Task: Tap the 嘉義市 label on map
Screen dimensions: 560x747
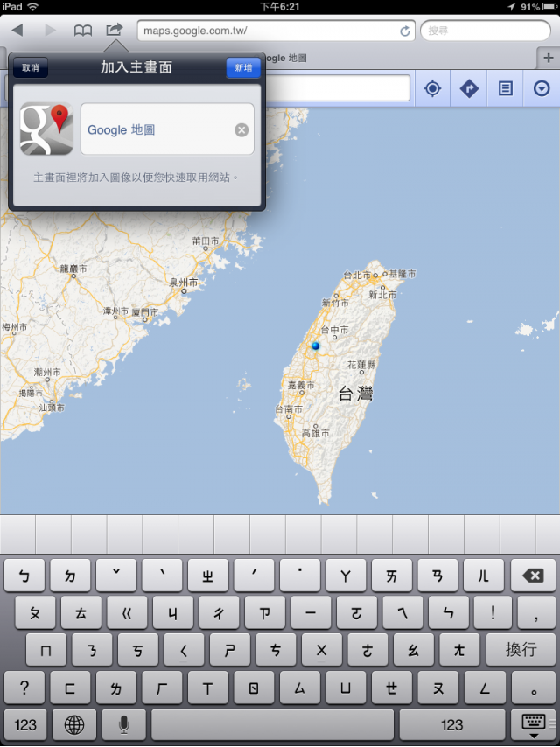Action: coord(301,386)
